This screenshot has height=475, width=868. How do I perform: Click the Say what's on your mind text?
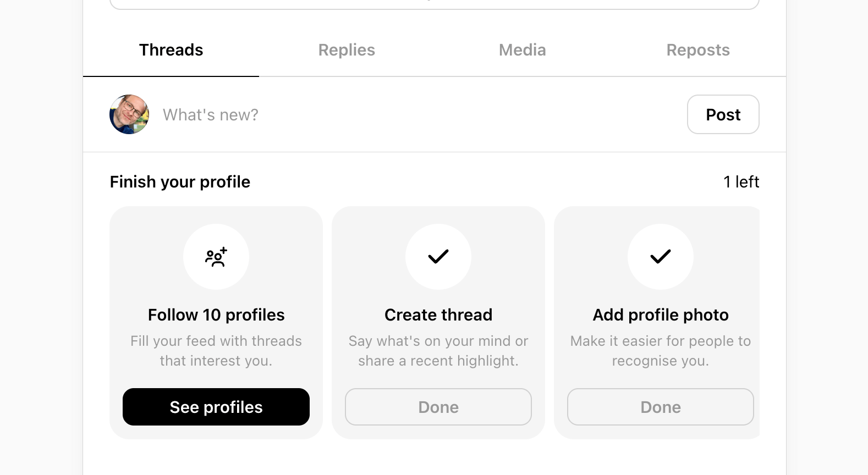click(438, 351)
